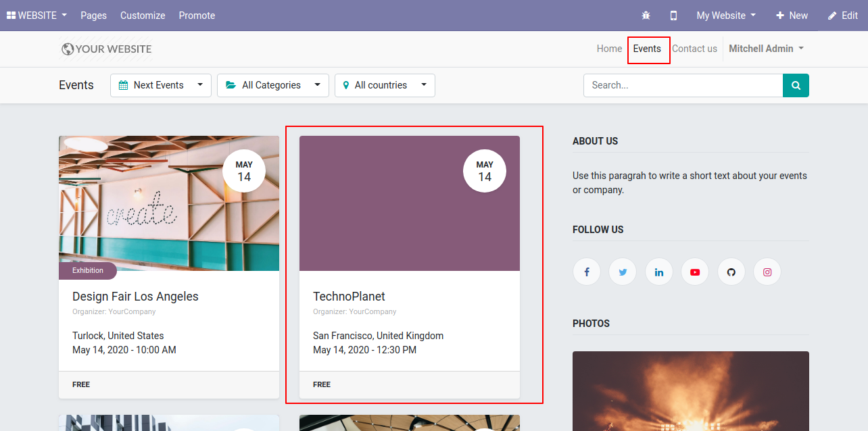
Task: Go to the Home page link
Action: pyautogui.click(x=609, y=49)
